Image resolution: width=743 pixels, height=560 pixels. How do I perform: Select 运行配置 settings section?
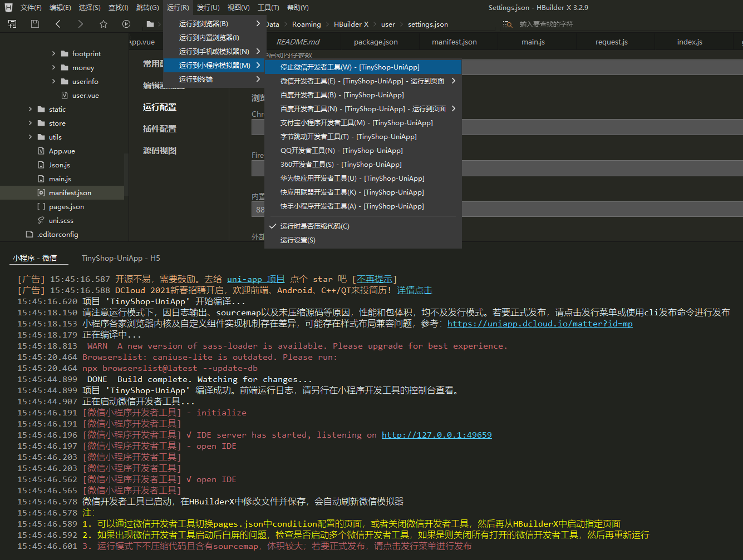pyautogui.click(x=160, y=107)
